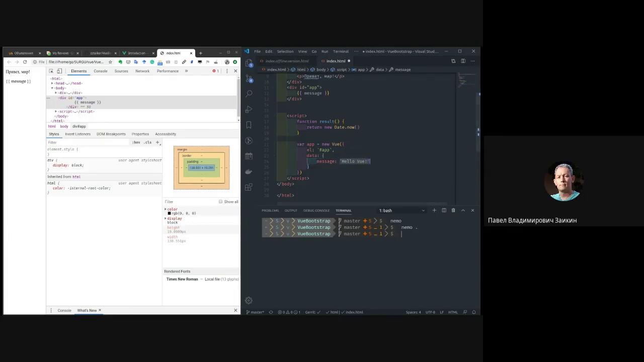Split the VS Code editor right
This screenshot has height=362, width=644.
[463, 61]
